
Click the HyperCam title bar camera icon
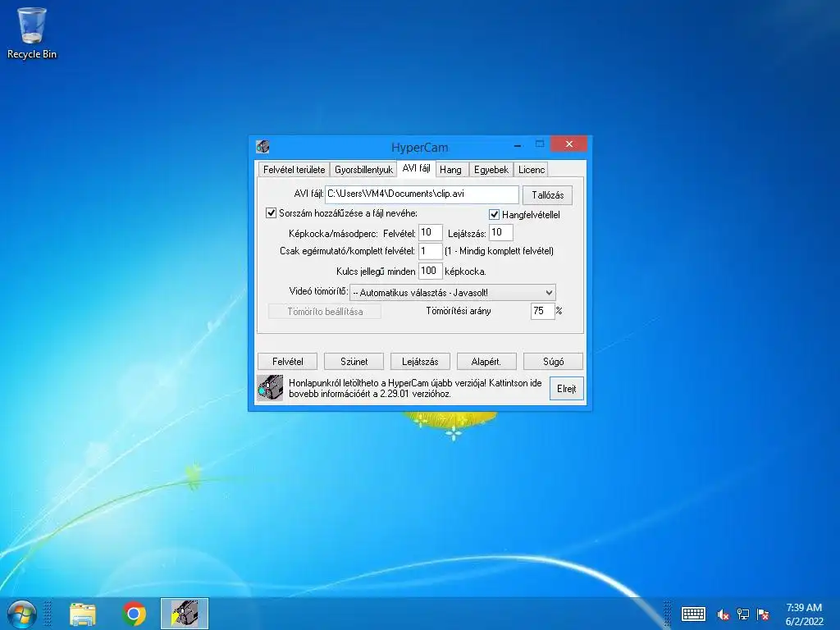[262, 146]
